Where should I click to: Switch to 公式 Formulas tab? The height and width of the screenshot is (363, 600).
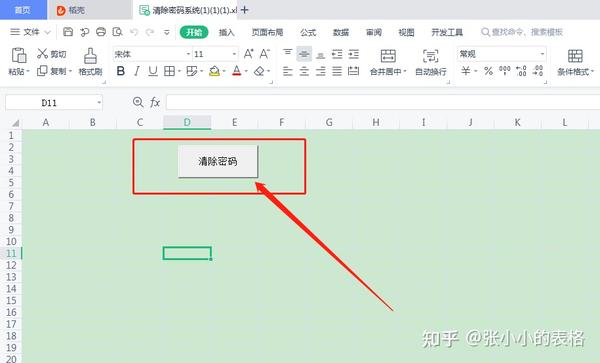308,32
